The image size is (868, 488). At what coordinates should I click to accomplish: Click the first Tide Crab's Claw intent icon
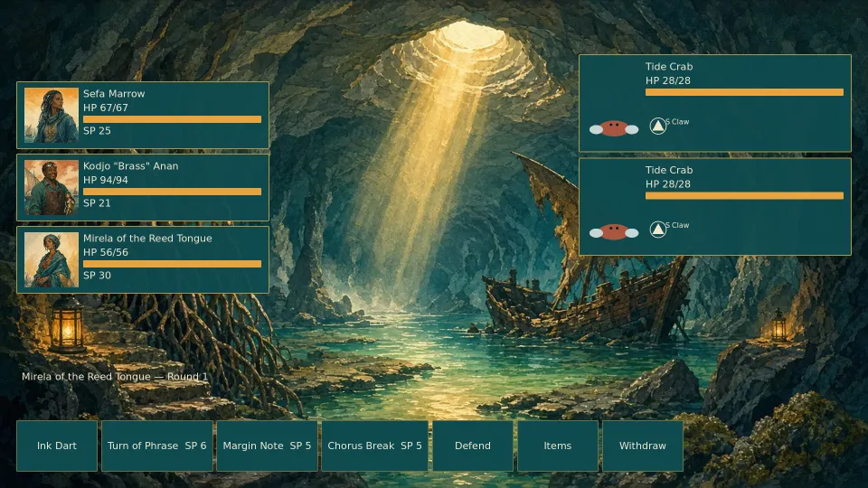(657, 127)
